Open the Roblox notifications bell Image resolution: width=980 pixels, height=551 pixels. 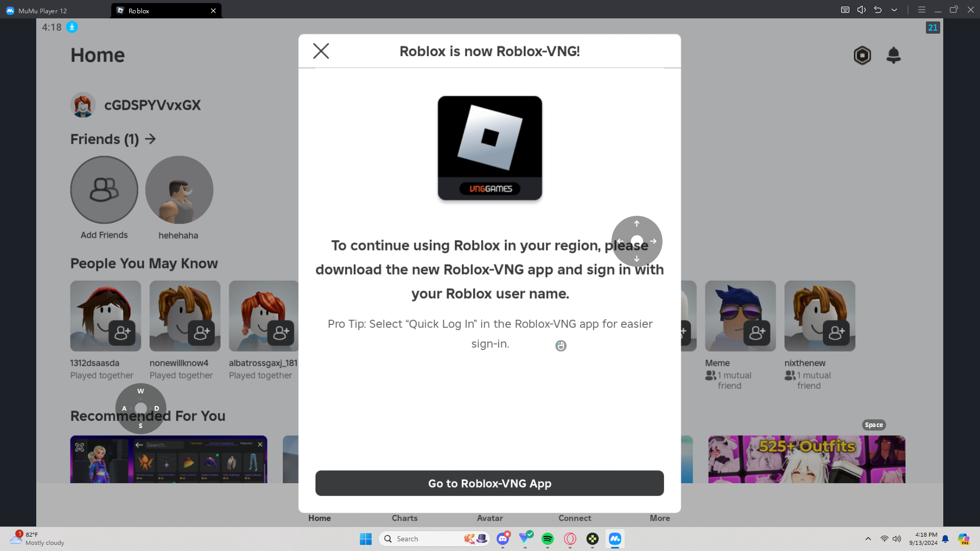pos(893,55)
